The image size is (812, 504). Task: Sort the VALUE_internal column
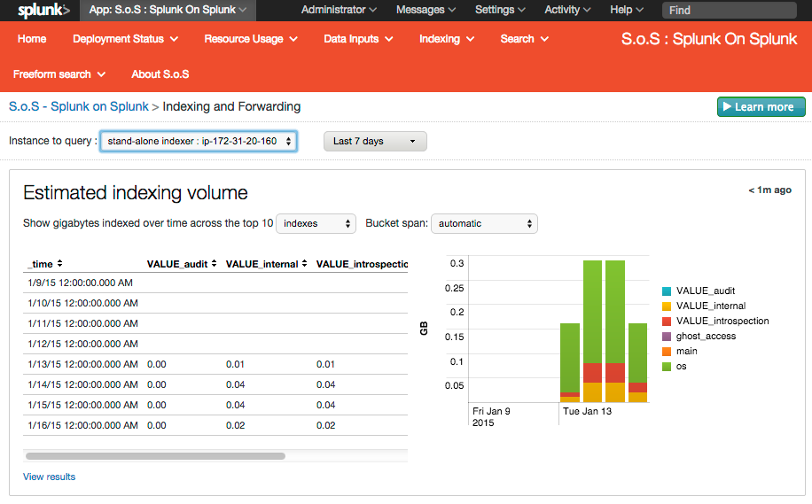(x=266, y=264)
